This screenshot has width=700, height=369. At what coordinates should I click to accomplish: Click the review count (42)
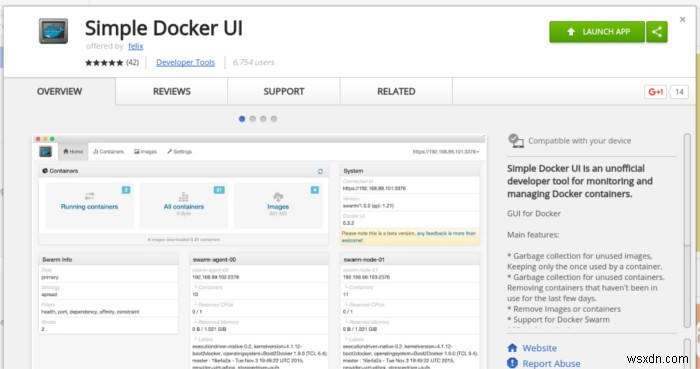tap(132, 62)
